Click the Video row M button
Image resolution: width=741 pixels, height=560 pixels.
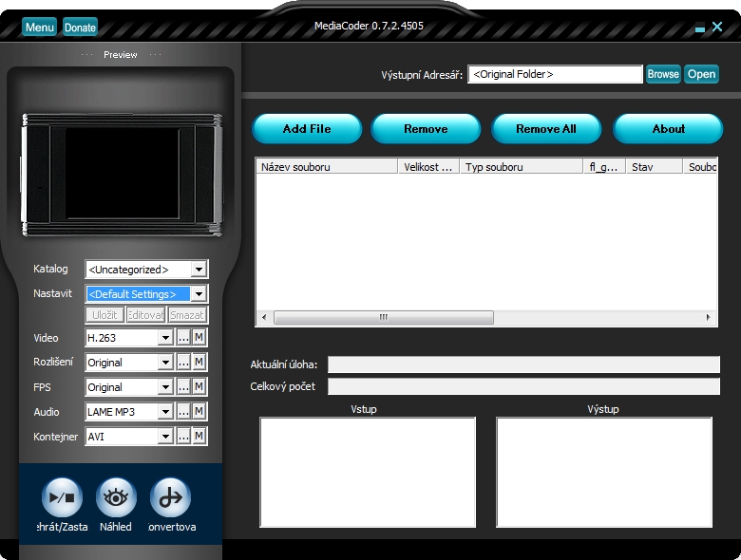pyautogui.click(x=199, y=338)
